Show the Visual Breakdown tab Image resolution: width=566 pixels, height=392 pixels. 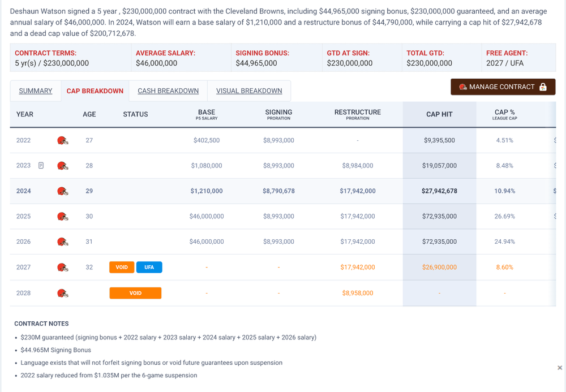(249, 91)
